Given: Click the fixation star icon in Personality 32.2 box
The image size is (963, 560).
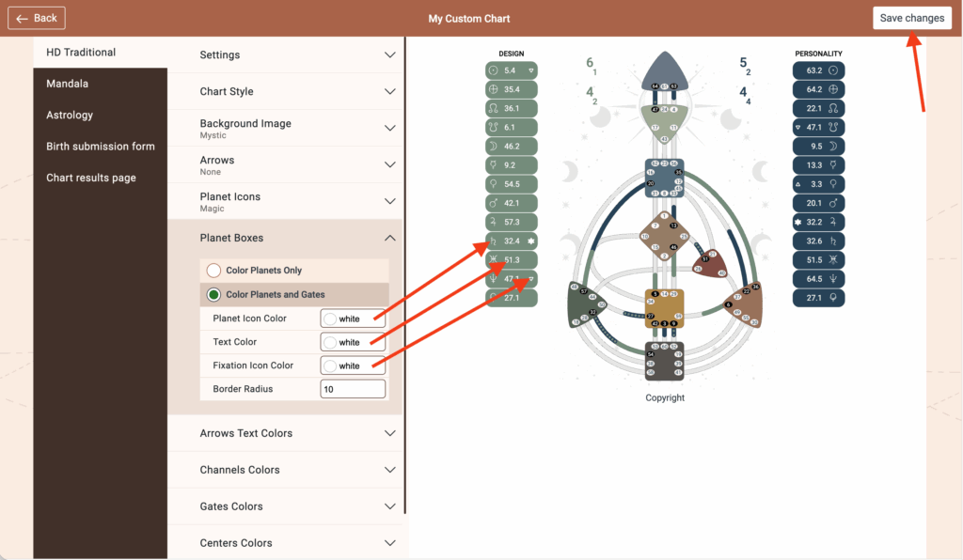Looking at the screenshot, I should point(798,222).
